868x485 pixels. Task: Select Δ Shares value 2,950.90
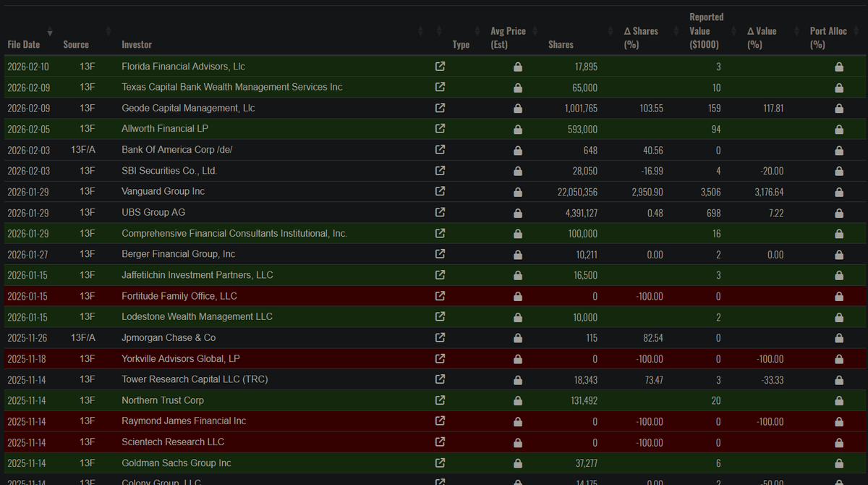coord(646,192)
